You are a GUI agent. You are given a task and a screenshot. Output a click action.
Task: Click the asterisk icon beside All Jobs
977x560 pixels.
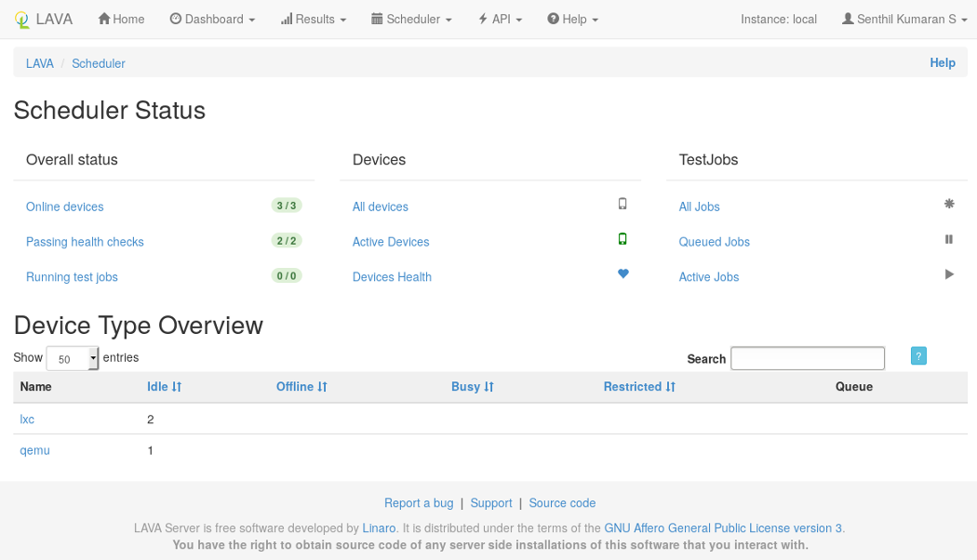pyautogui.click(x=948, y=204)
